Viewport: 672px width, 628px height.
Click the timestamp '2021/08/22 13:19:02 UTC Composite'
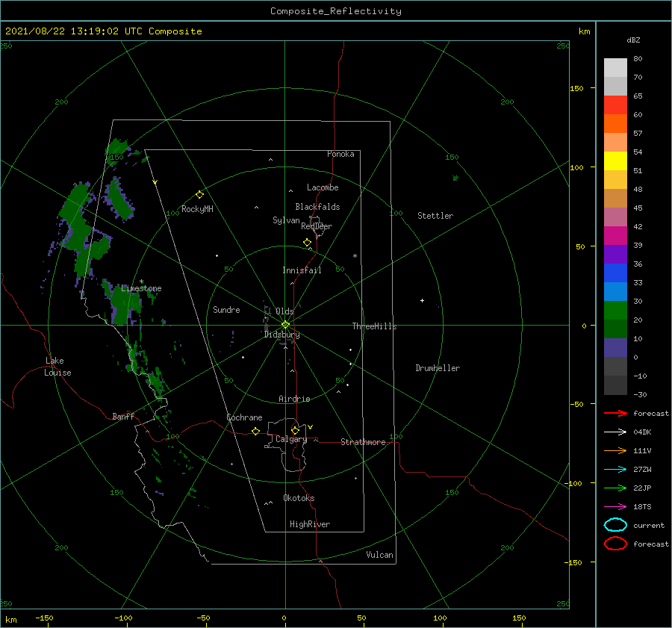[103, 31]
